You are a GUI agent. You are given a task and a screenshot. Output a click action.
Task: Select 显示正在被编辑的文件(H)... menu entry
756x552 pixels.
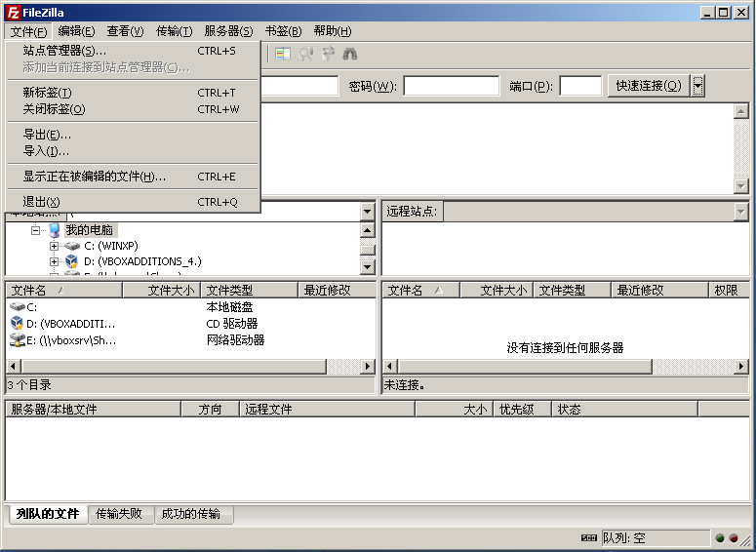click(133, 177)
